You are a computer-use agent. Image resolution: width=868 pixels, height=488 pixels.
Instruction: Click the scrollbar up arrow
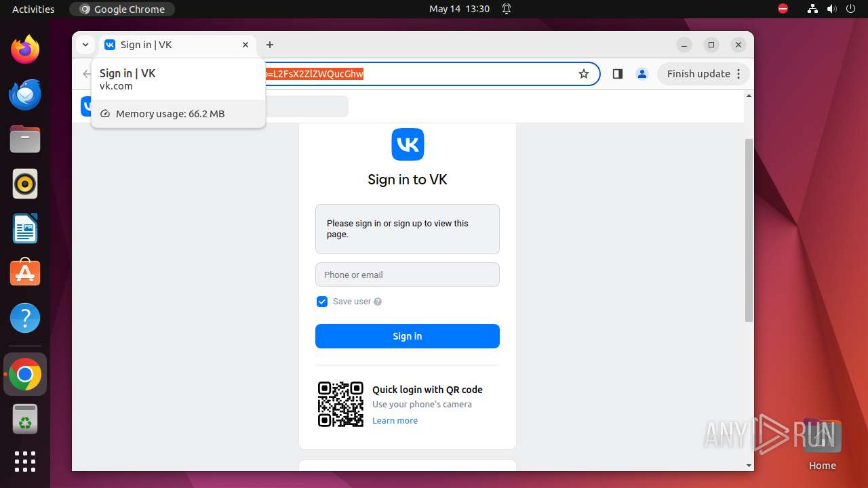[749, 96]
